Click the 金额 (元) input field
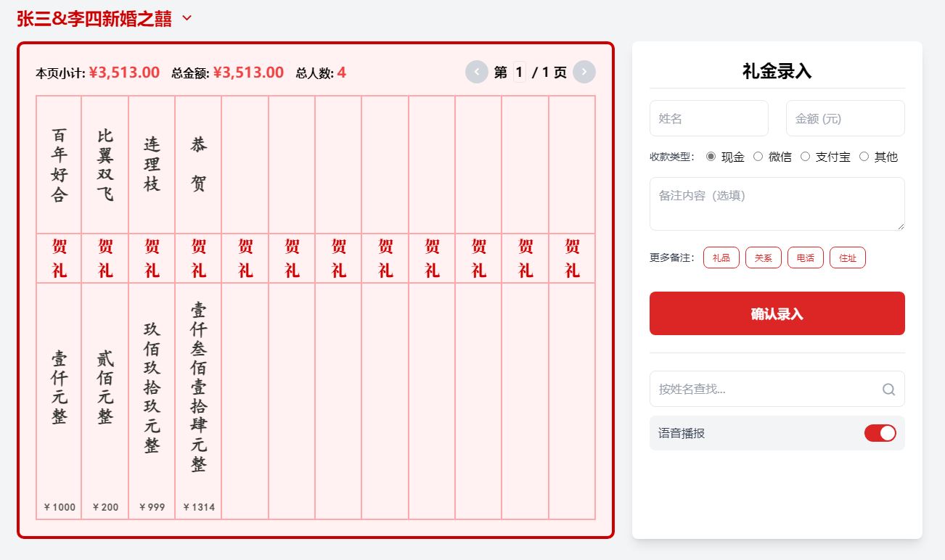 click(x=845, y=118)
